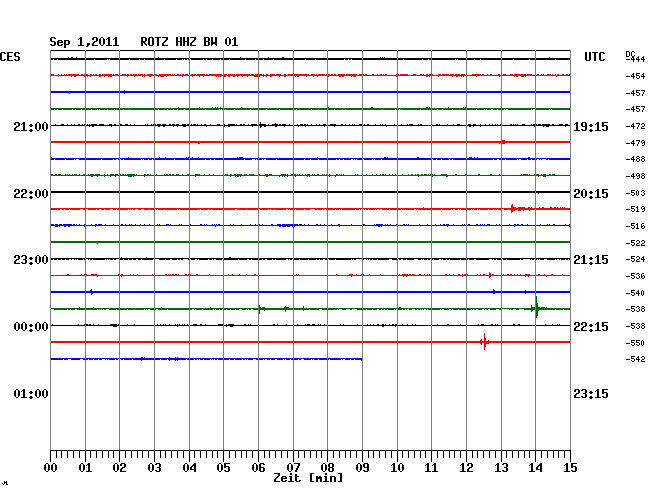Click the blue blip near minute 01 on -540 trace
This screenshot has height=494, width=650.
(91, 292)
